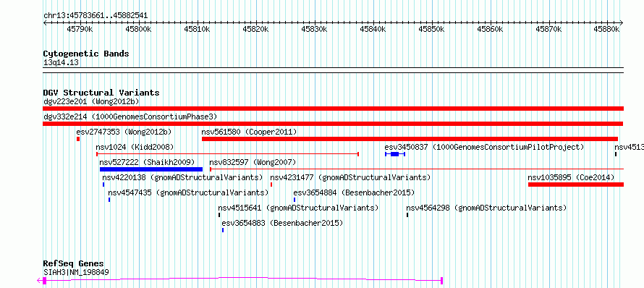Click the esv2747353 (Wong2012b) red marker
644x288 pixels.
coord(78,139)
